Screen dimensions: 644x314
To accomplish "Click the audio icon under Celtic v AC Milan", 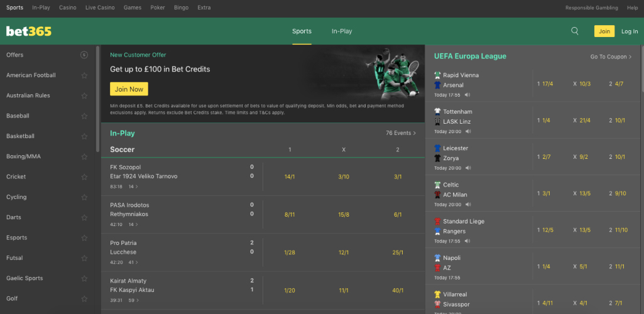I will tap(467, 204).
